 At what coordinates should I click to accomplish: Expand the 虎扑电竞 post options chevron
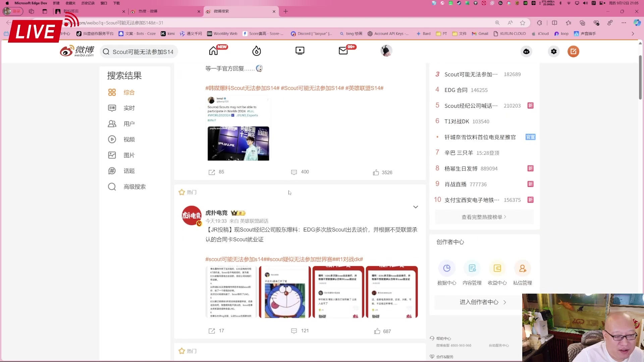(x=416, y=207)
